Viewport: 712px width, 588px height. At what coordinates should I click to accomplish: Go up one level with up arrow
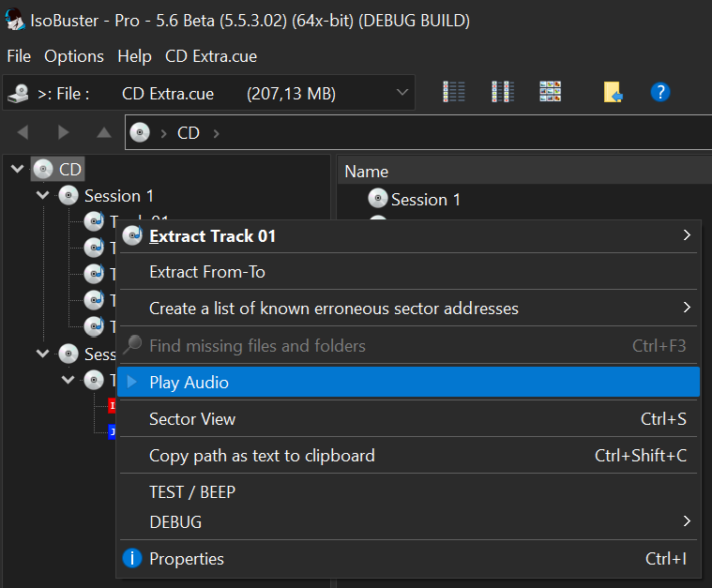click(x=104, y=132)
